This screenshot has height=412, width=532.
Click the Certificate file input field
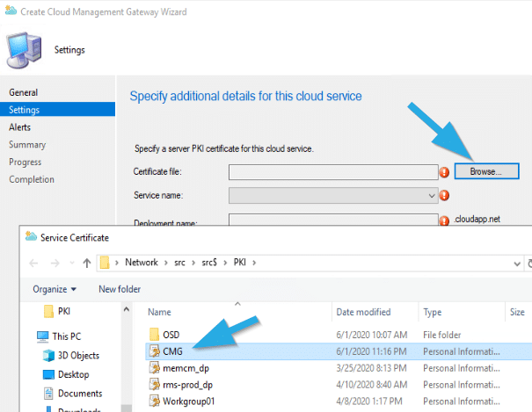(333, 172)
